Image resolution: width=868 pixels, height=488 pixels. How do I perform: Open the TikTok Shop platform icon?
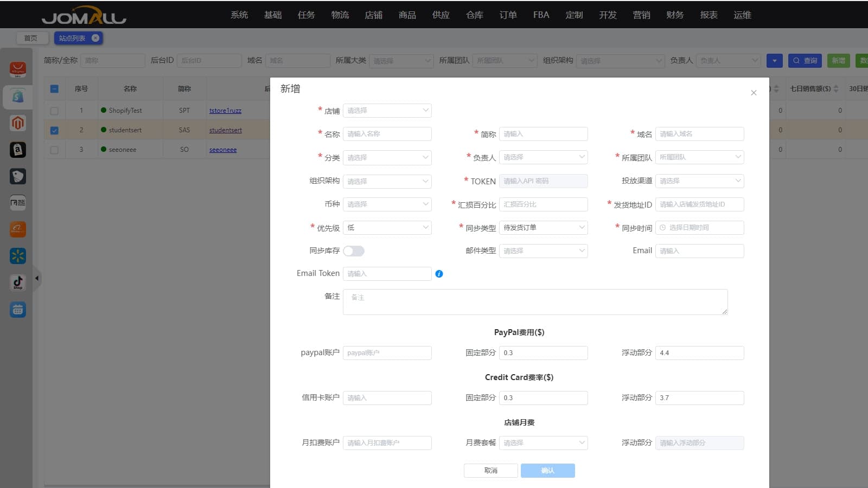click(18, 282)
